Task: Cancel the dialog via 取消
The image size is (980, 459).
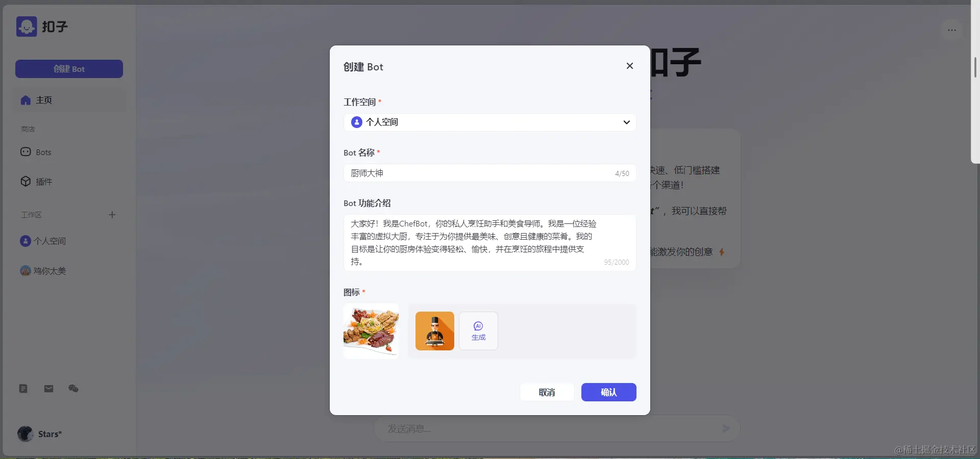Action: (x=547, y=392)
